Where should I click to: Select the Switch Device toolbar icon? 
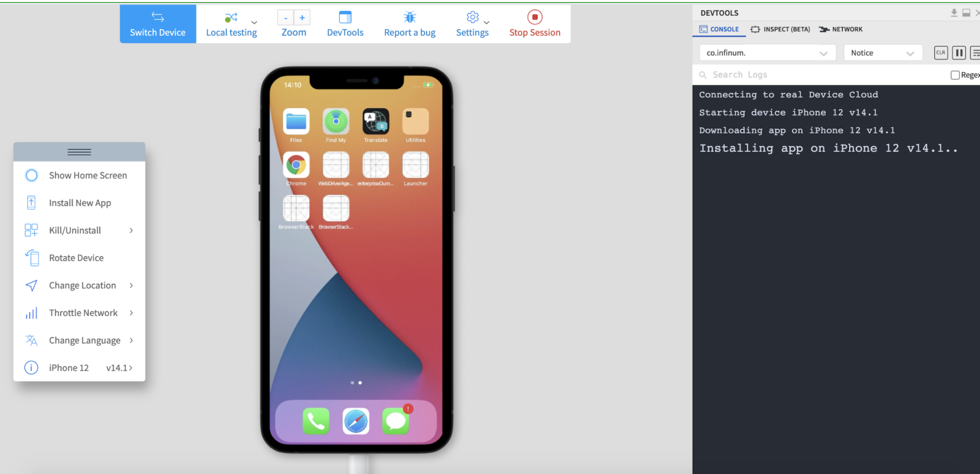[x=157, y=17]
